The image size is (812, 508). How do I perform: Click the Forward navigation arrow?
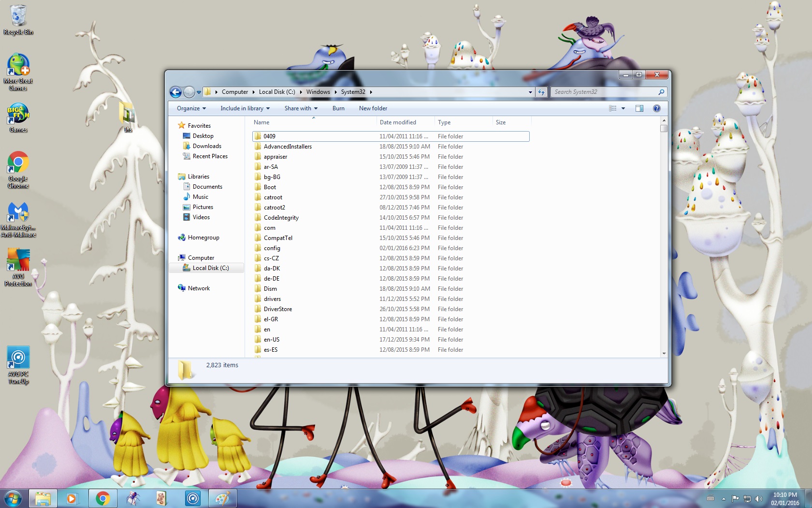pyautogui.click(x=189, y=92)
